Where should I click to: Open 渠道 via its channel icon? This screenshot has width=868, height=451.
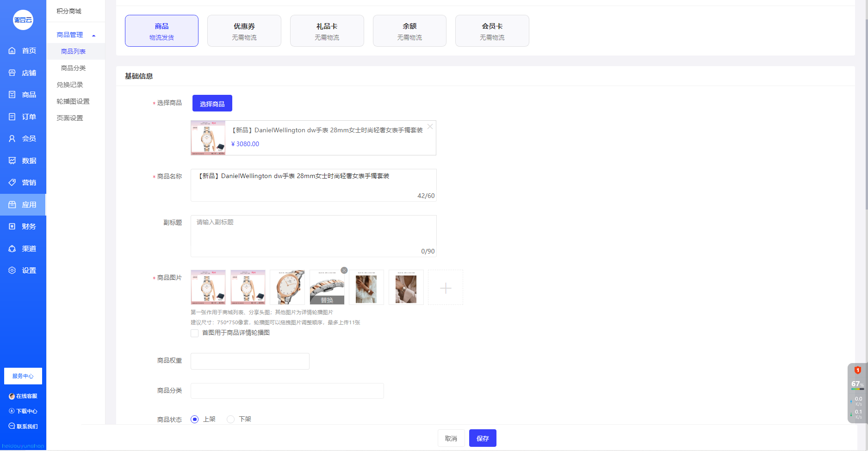pyautogui.click(x=12, y=248)
